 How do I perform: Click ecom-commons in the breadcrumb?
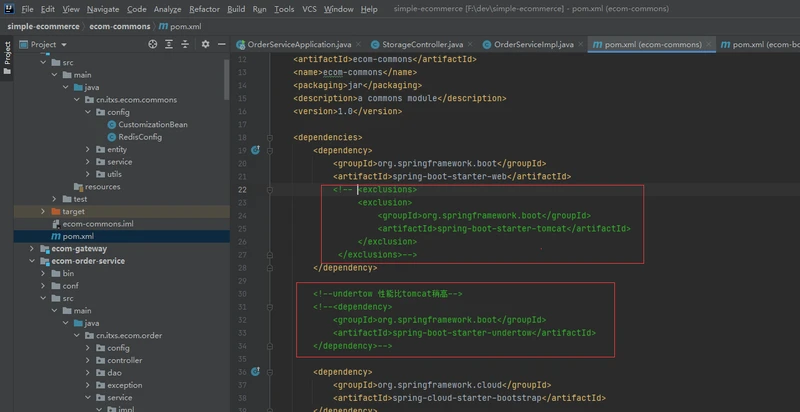pos(120,27)
